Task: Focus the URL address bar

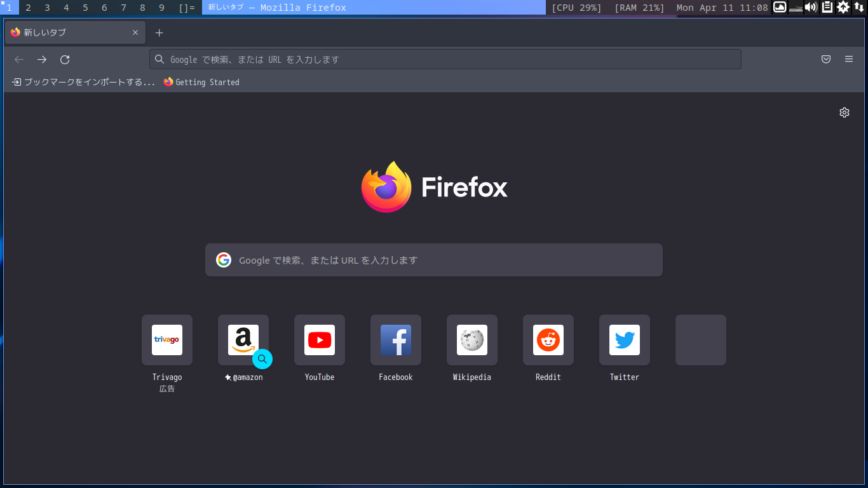Action: pos(445,59)
